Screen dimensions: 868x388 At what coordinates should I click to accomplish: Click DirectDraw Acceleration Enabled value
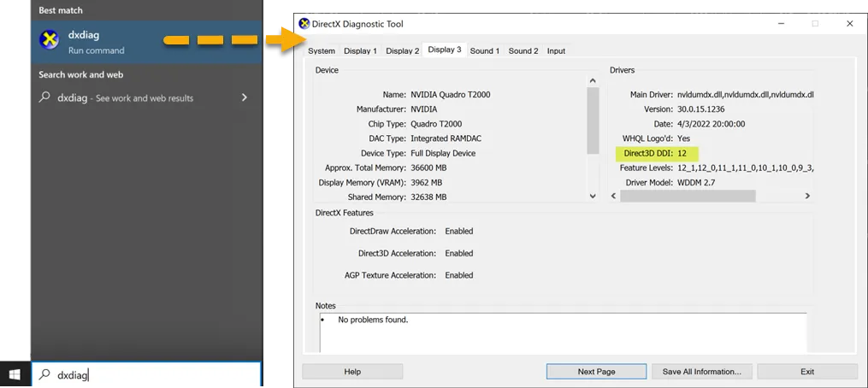point(459,231)
